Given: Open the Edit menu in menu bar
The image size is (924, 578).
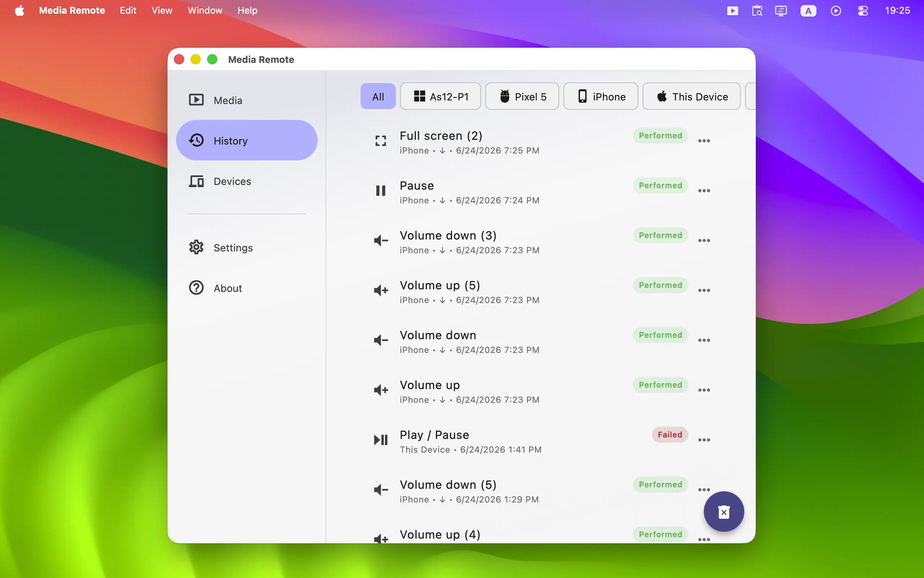Looking at the screenshot, I should 128,10.
